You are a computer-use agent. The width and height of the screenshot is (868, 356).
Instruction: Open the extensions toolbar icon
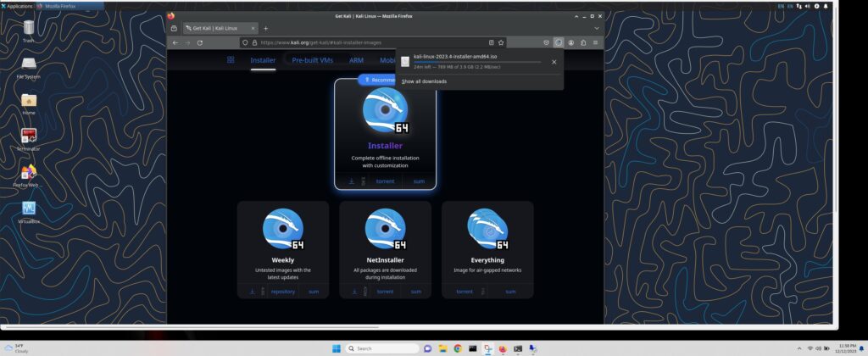coord(583,42)
